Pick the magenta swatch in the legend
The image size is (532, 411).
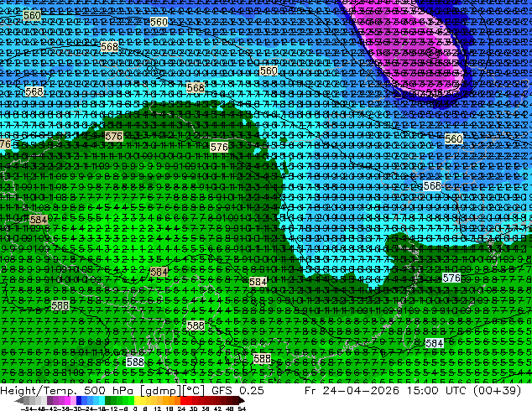pyautogui.click(x=67, y=400)
